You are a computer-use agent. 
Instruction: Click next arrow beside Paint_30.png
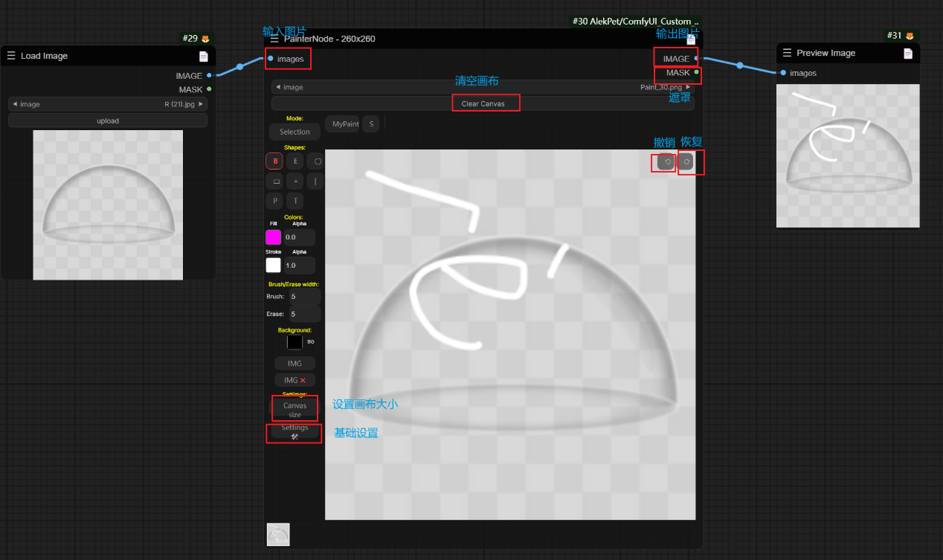688,87
